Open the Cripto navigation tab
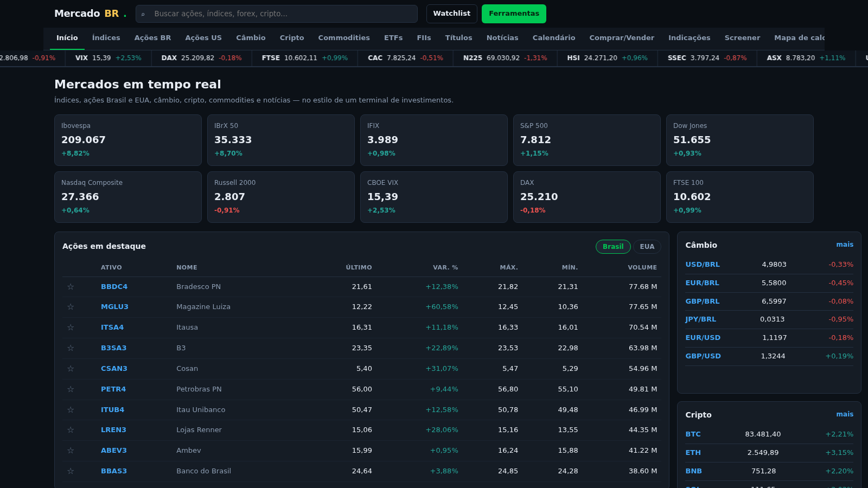 click(292, 38)
